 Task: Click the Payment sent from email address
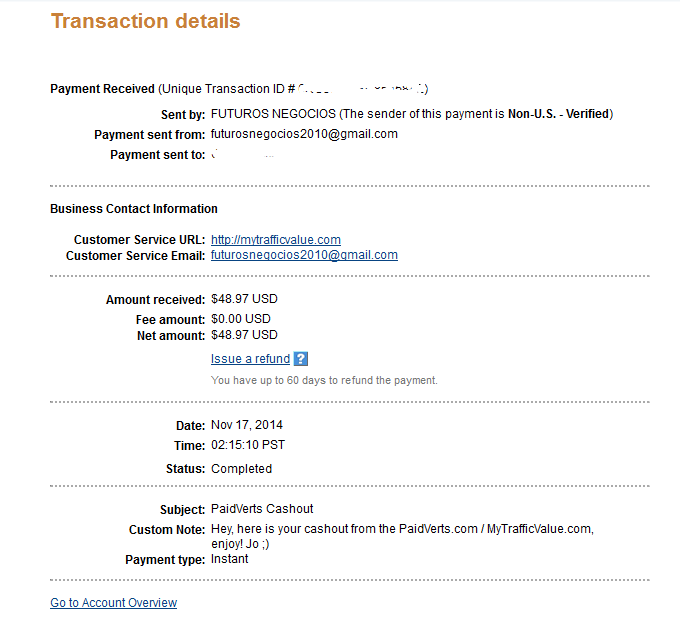(304, 134)
